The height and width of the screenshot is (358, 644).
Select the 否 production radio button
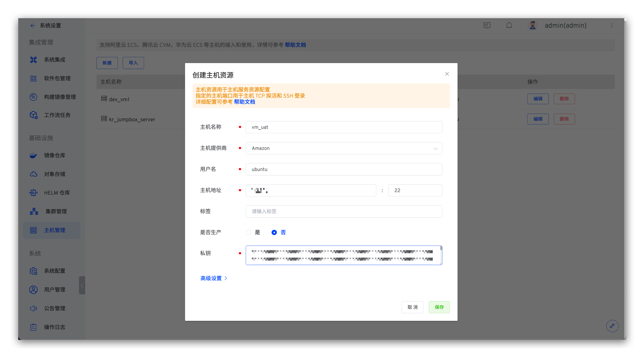(x=274, y=233)
